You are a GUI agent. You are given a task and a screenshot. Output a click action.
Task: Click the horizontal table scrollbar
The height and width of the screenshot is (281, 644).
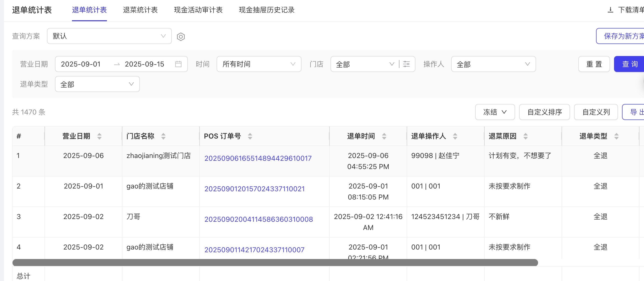pos(275,262)
